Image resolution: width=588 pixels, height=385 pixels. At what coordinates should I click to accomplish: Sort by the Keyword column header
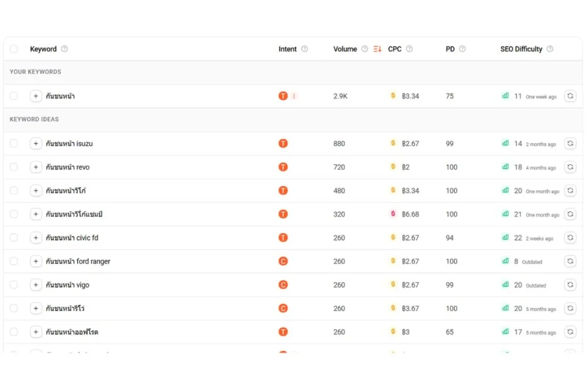coord(43,49)
